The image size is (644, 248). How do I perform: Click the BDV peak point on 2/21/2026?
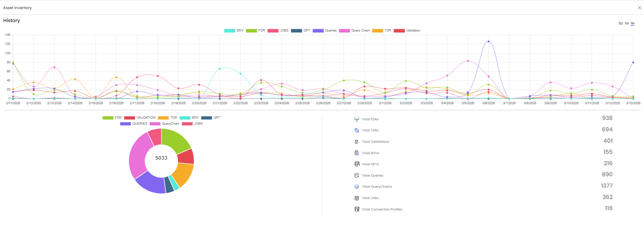220,69
